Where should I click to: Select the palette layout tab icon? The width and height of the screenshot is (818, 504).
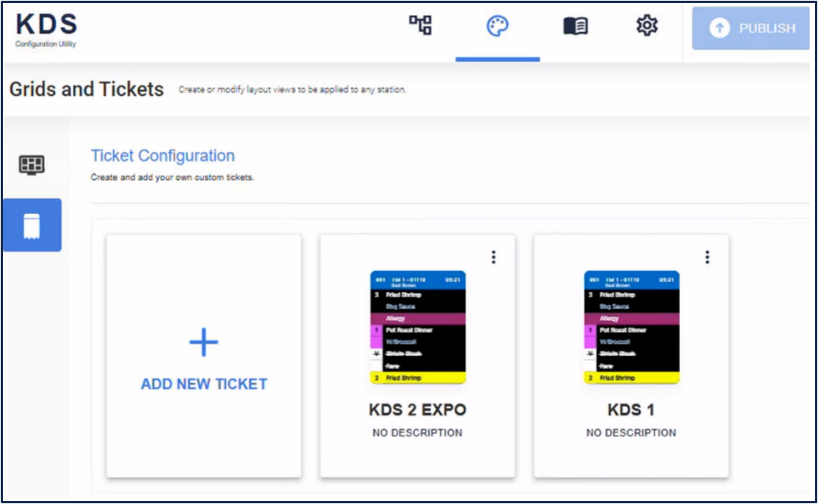click(x=497, y=26)
